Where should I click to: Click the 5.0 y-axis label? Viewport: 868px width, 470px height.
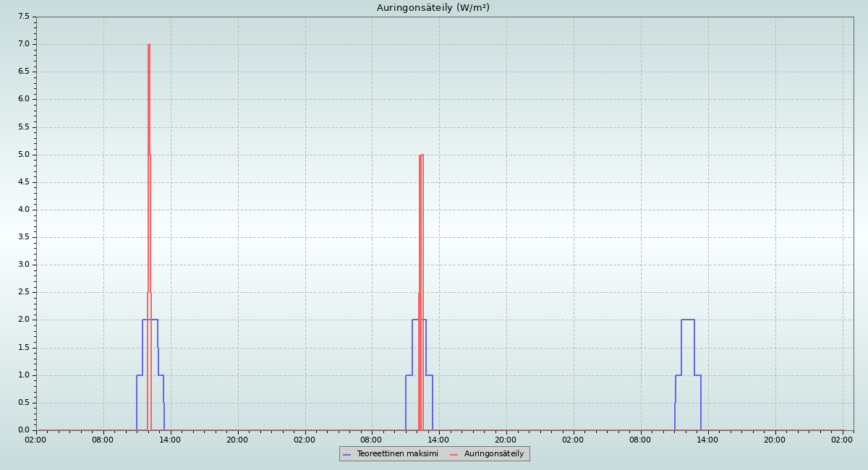click(x=23, y=155)
